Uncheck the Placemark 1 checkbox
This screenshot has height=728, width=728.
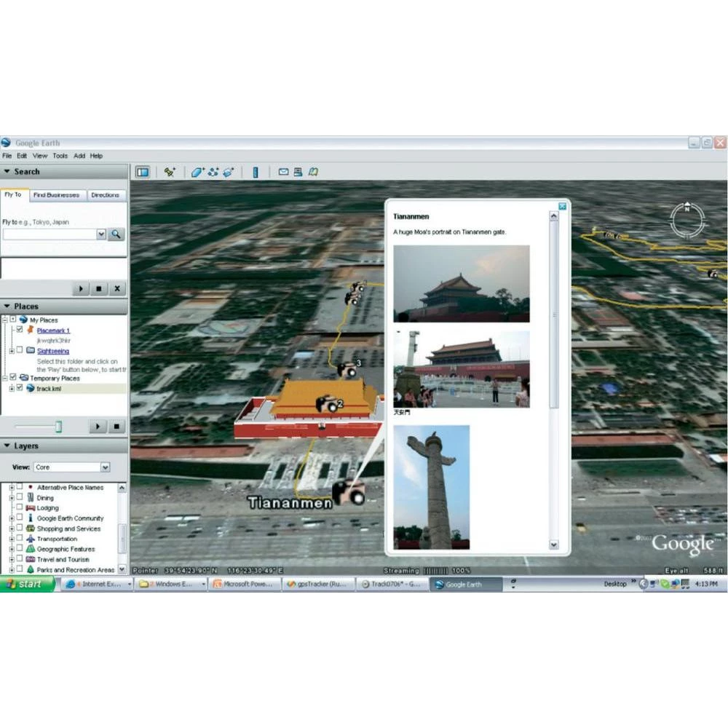[x=20, y=331]
